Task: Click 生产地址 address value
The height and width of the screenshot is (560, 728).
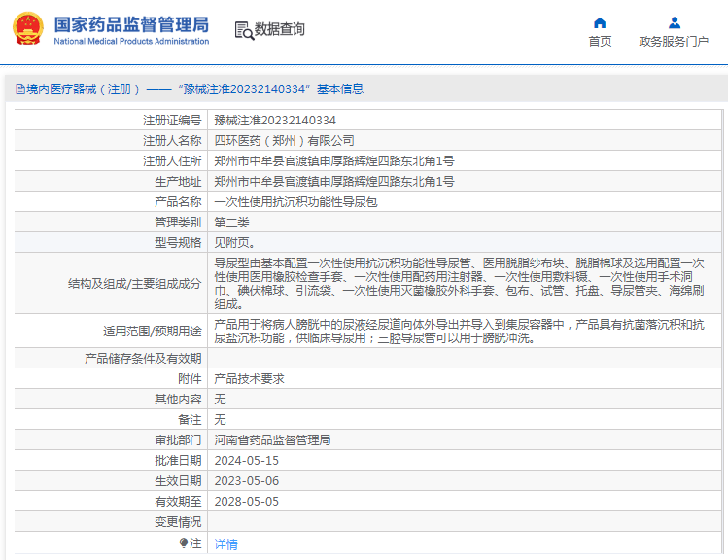Action: coord(334,182)
